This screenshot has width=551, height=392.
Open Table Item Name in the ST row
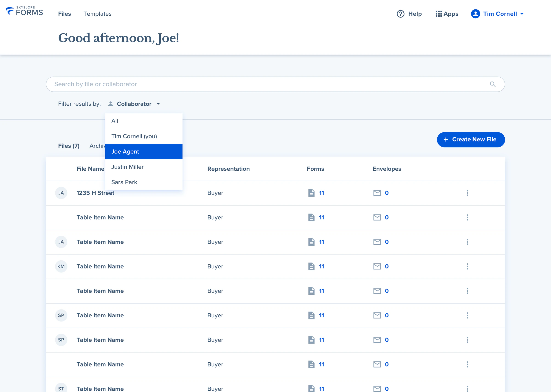pos(100,389)
